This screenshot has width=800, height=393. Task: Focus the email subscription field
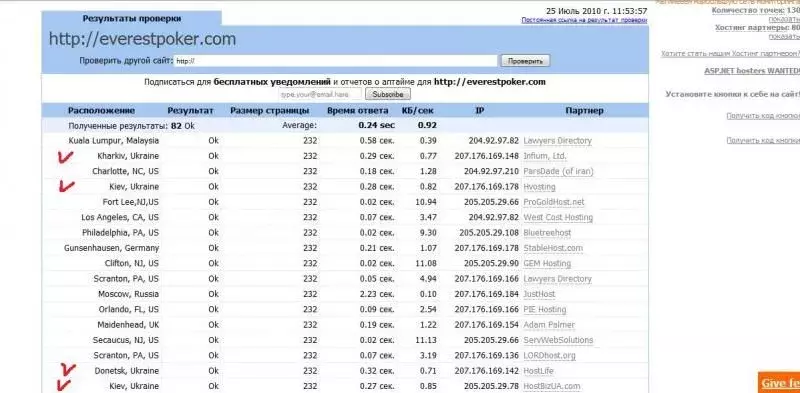click(320, 94)
